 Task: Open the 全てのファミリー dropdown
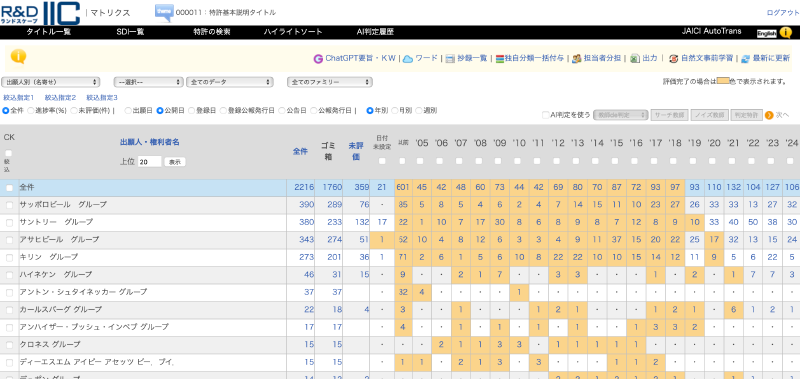[x=330, y=82]
